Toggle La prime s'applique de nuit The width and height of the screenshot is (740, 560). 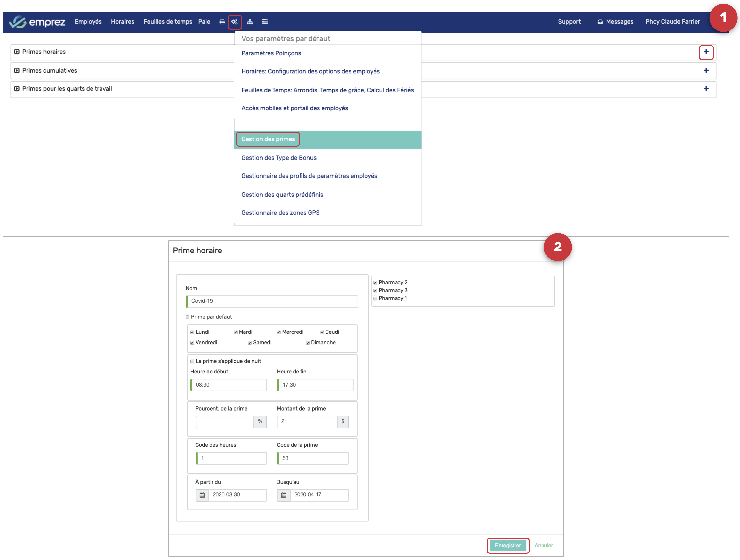192,361
